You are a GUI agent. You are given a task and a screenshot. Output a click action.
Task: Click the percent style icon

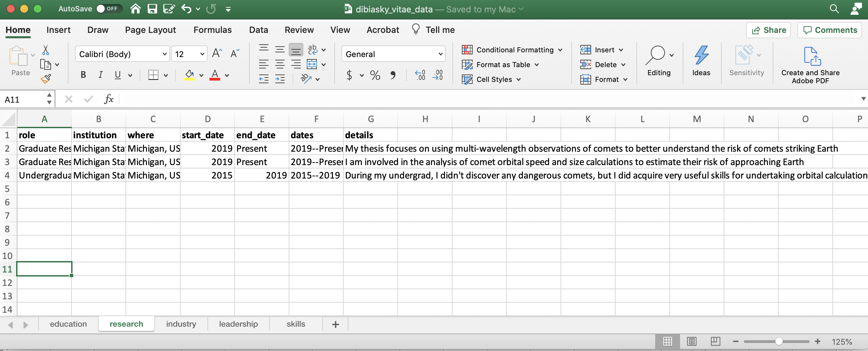(375, 75)
